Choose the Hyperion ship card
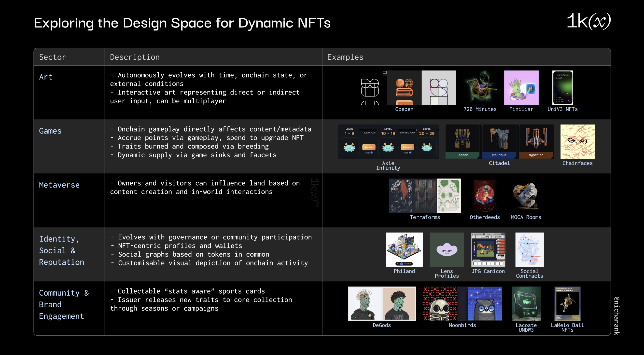 (536, 141)
